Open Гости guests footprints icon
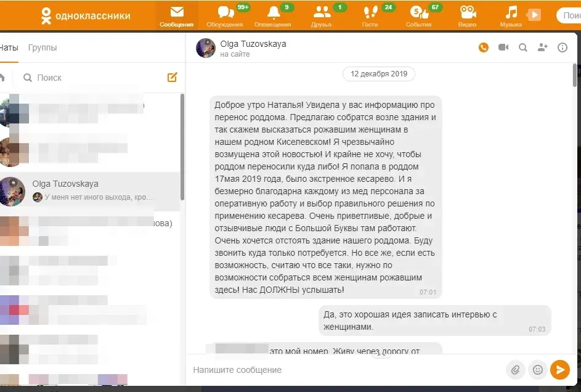 click(370, 15)
